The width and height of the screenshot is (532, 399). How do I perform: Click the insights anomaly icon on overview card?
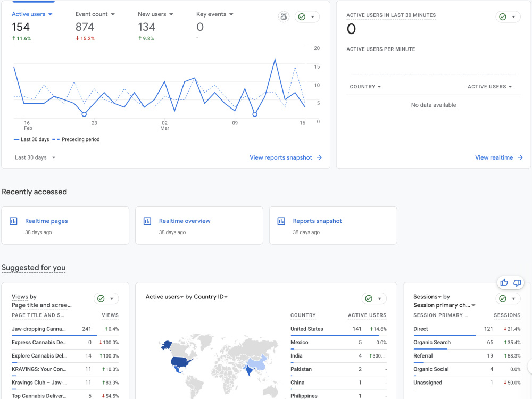tap(284, 16)
